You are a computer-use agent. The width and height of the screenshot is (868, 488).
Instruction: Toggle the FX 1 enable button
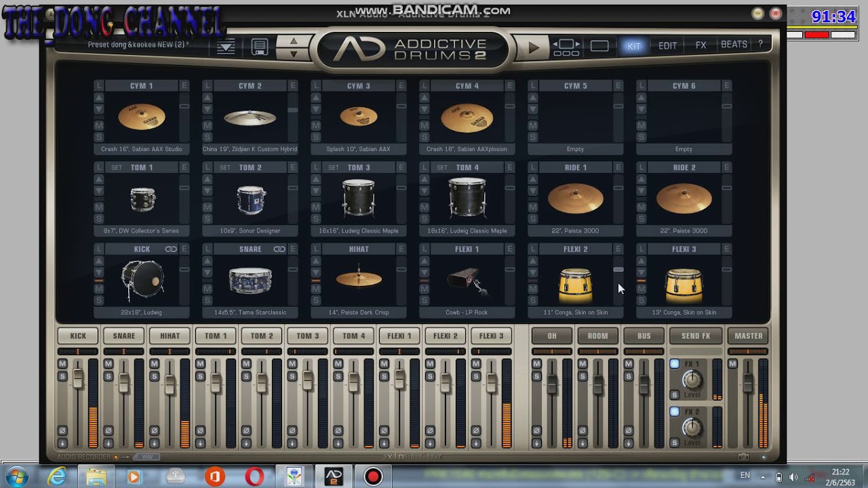point(674,364)
